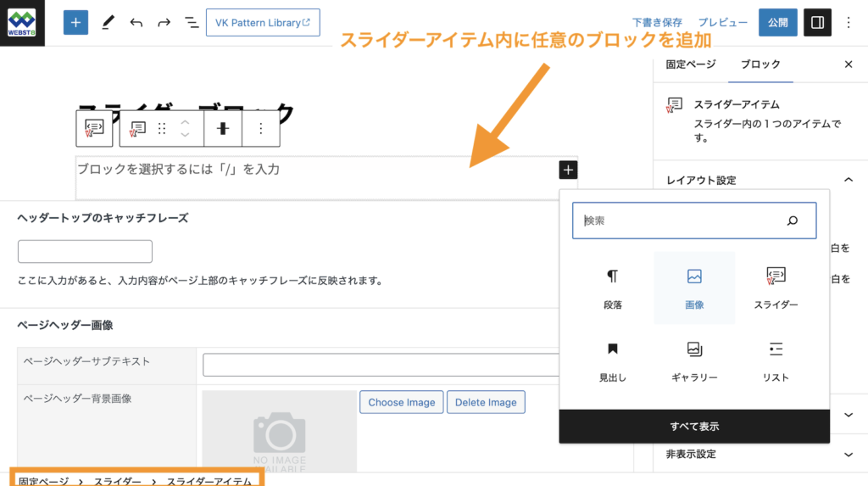
Task: Click the drag handle in block toolbar
Action: [x=162, y=129]
